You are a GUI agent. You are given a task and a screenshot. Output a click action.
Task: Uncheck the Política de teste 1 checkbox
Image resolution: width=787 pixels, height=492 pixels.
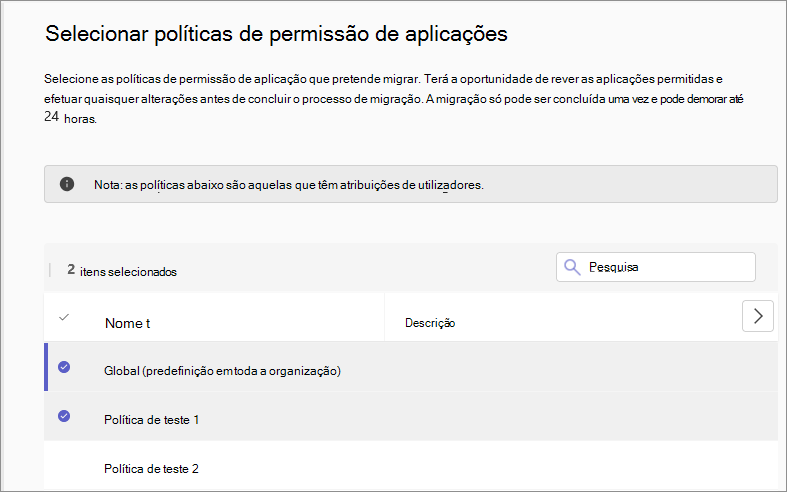coord(64,416)
